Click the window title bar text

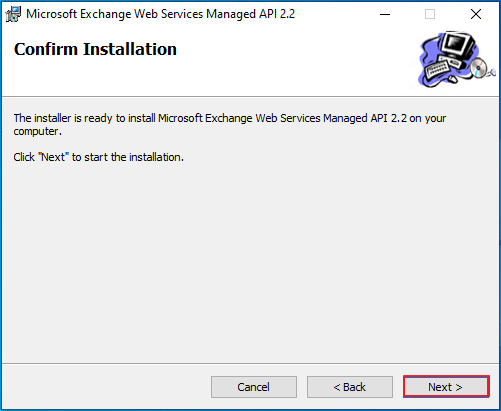tap(161, 14)
